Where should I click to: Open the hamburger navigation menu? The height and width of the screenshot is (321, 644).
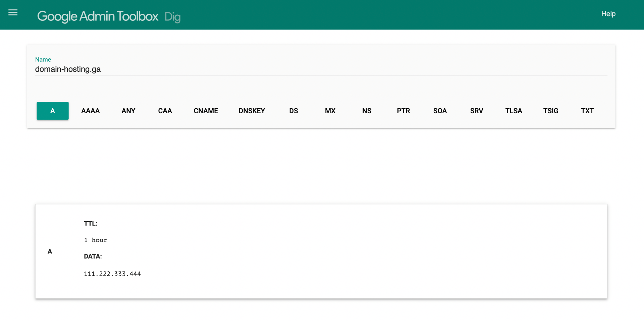(13, 13)
